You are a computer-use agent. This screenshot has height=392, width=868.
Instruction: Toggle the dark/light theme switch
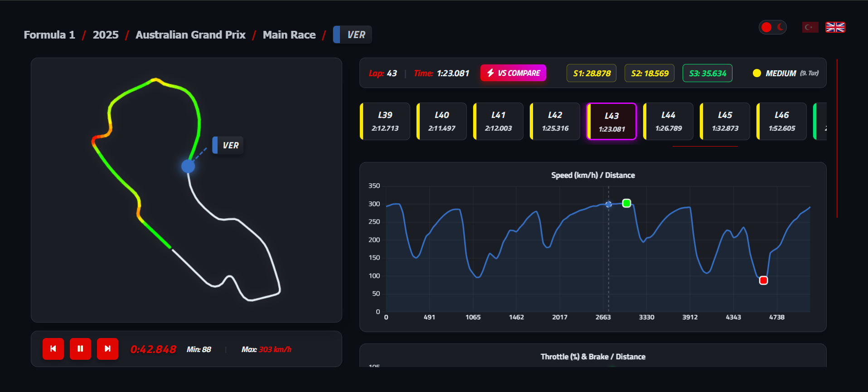tap(772, 28)
